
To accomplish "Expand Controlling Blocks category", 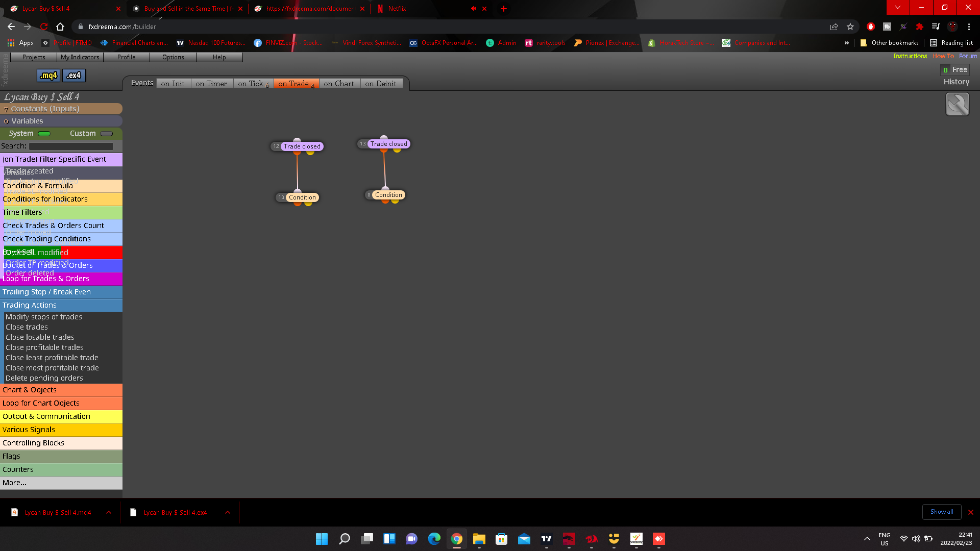I will [61, 443].
